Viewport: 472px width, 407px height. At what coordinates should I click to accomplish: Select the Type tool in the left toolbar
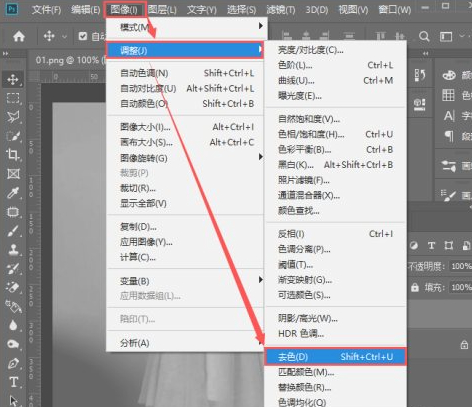(14, 382)
